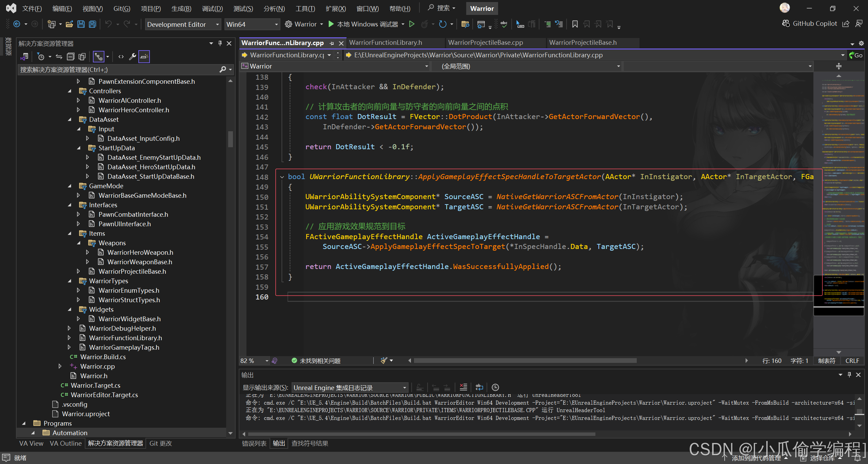
Task: Switch to the 错误列表 panel tab
Action: click(x=254, y=443)
